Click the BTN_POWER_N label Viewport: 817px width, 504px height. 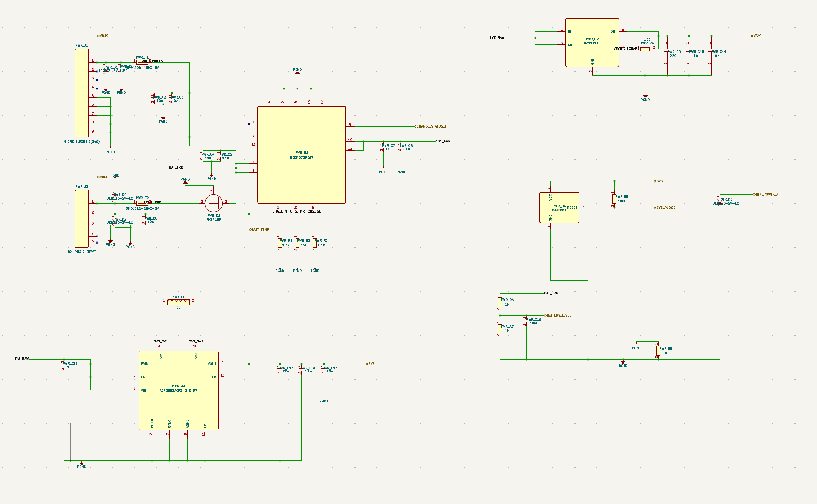click(766, 194)
